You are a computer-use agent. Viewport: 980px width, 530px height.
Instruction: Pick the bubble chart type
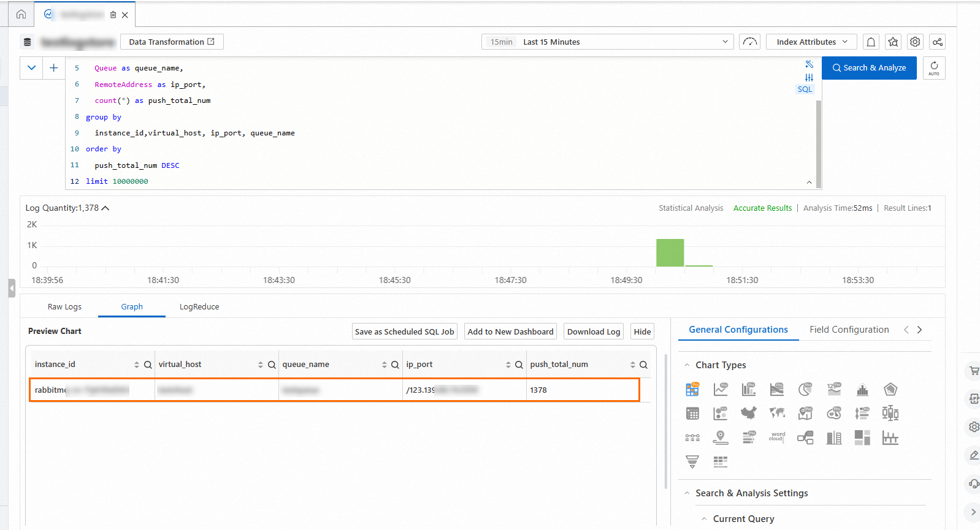(x=721, y=414)
